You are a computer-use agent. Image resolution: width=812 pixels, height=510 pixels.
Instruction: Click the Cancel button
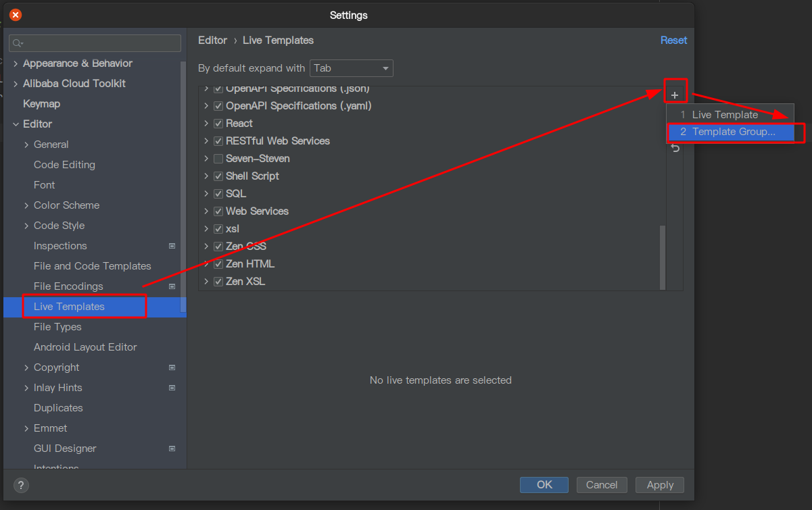[602, 484]
